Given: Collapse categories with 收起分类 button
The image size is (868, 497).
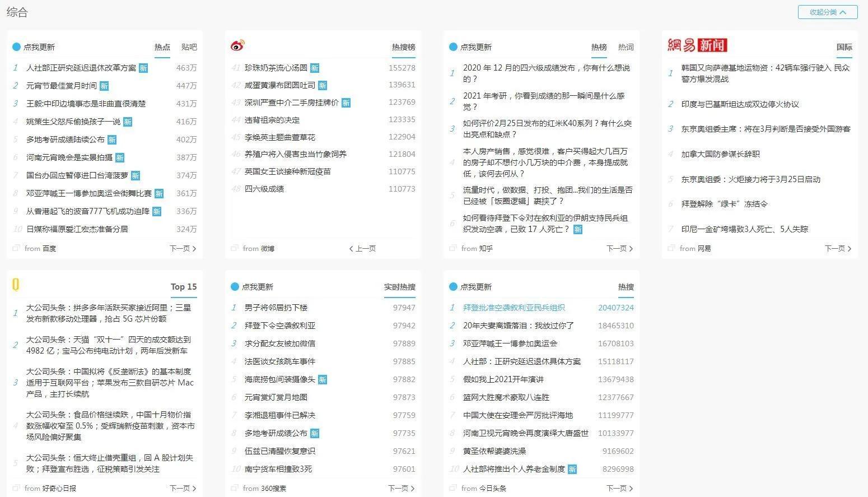Looking at the screenshot, I should click(828, 12).
